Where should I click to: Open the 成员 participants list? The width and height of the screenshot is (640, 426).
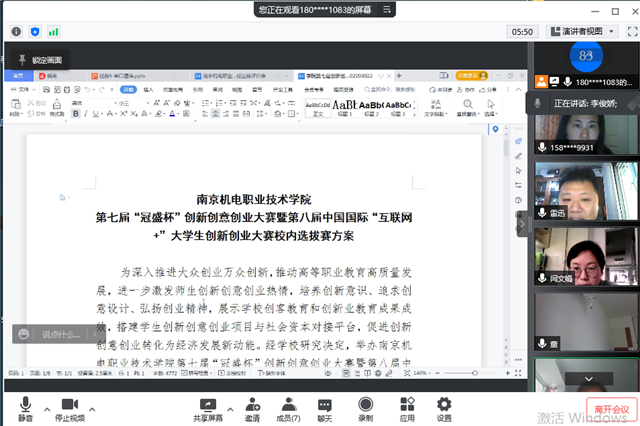click(287, 403)
